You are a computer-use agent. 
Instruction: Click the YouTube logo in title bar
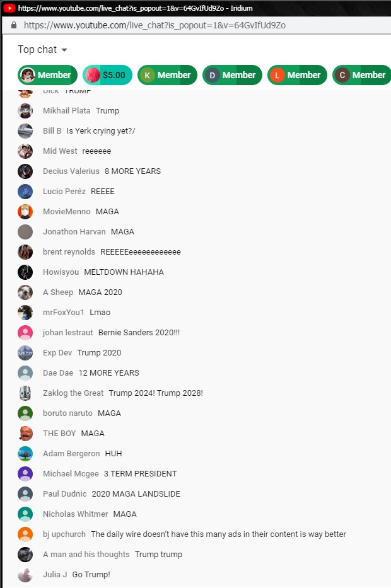(9, 8)
